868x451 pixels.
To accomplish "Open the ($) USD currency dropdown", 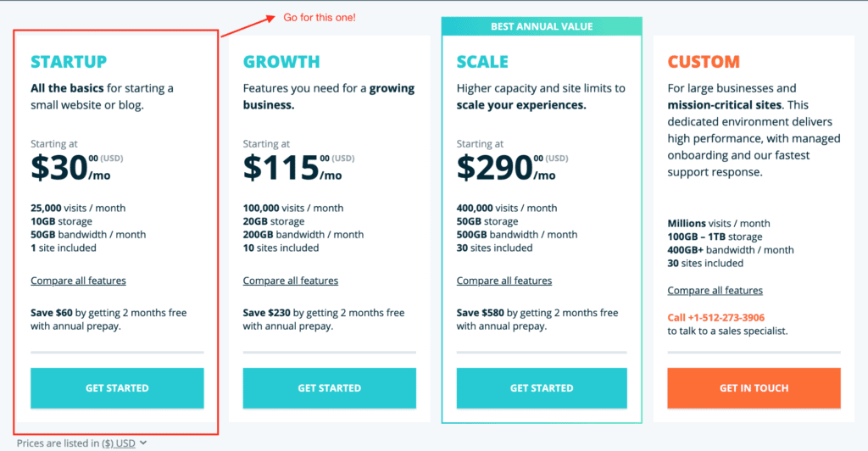I will (119, 443).
